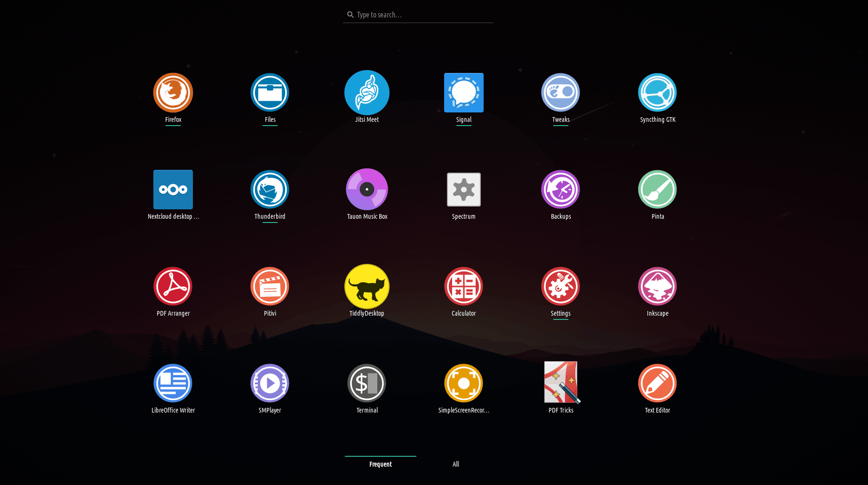
Task: Launch Nextcloud desktop client
Action: [x=173, y=190]
